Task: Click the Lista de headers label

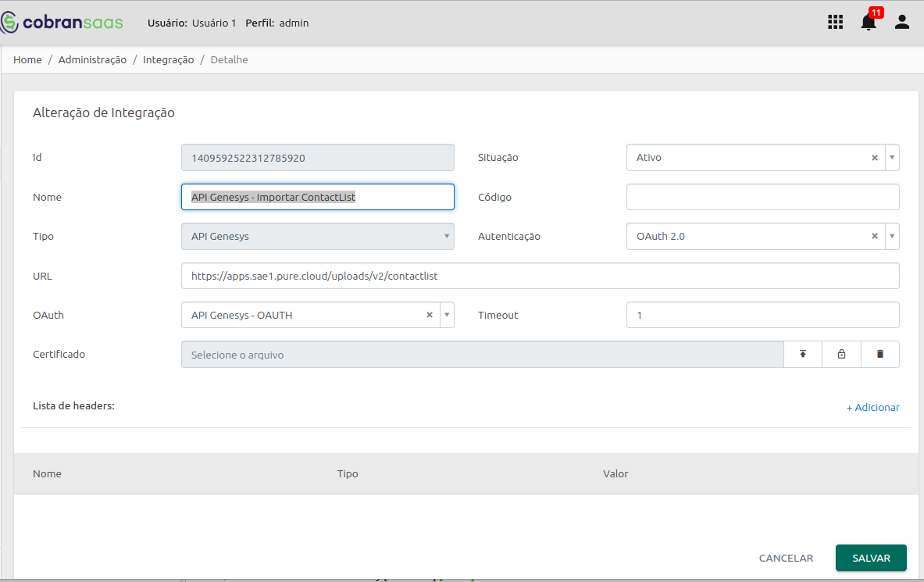Action: [73, 405]
